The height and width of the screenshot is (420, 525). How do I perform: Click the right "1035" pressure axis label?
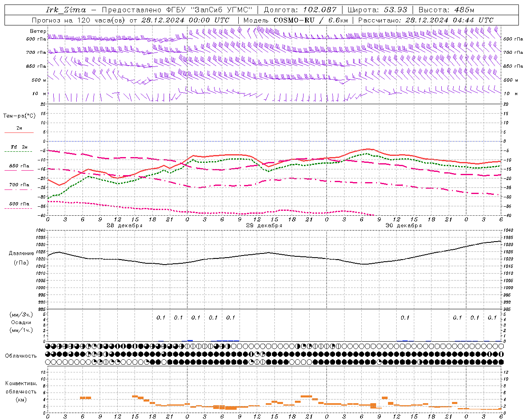[x=508, y=237]
